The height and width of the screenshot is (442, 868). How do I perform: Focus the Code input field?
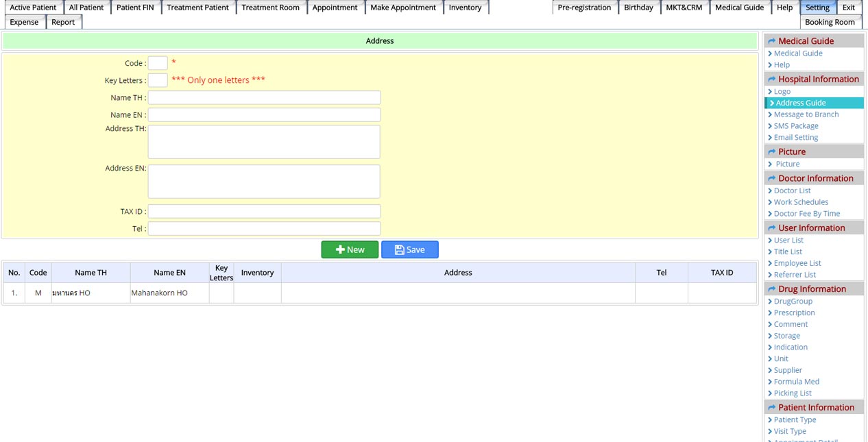(x=158, y=63)
